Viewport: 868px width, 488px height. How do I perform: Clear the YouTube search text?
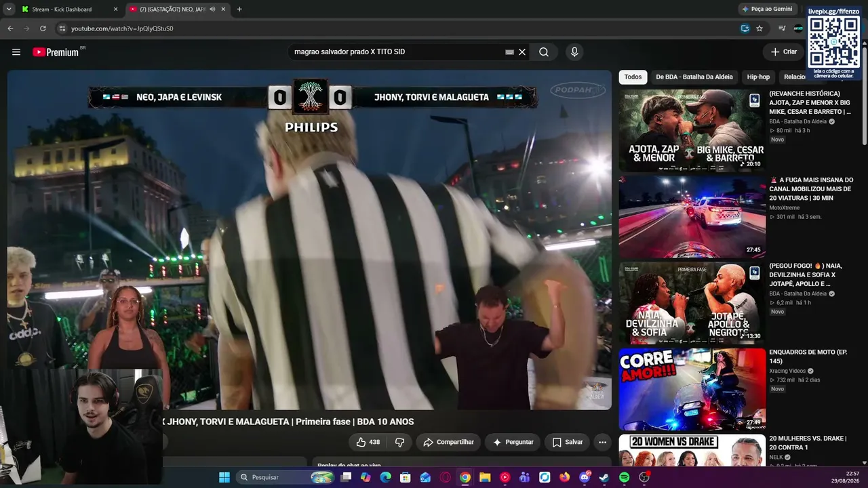(x=522, y=52)
